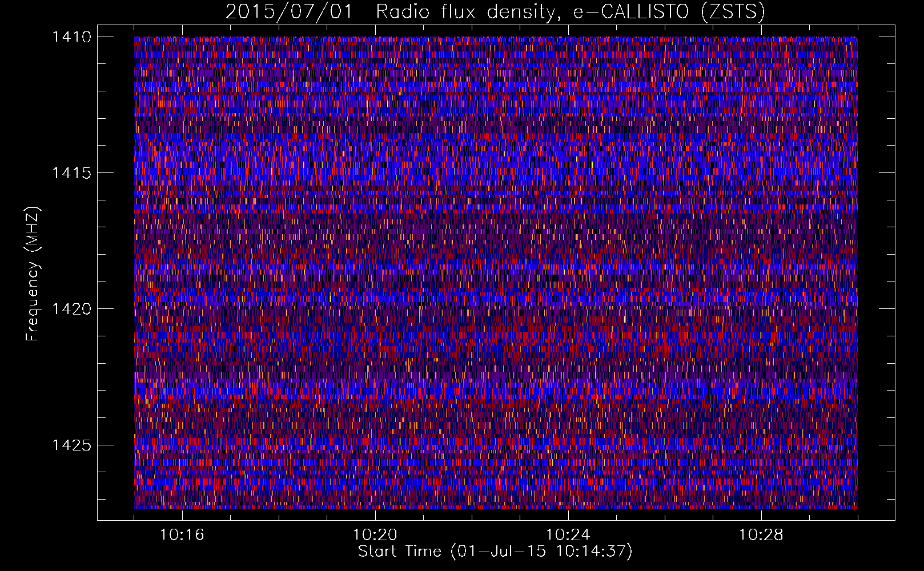Click the 10:16 time tick label
This screenshot has width=924, height=571.
tap(182, 534)
